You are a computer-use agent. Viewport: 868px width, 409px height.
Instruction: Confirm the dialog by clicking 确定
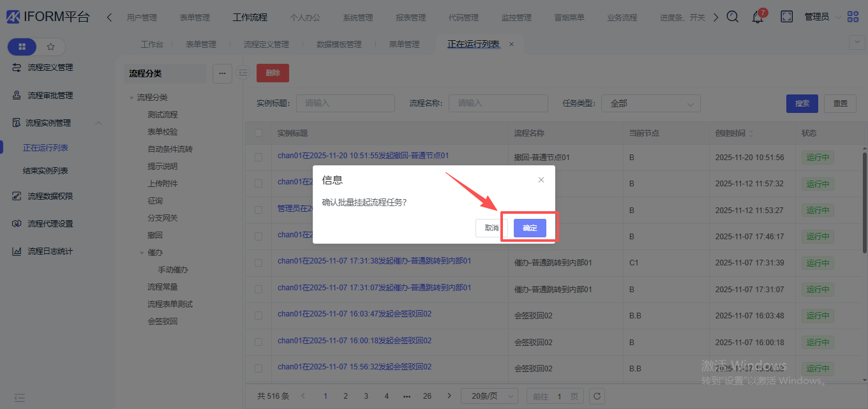point(530,228)
